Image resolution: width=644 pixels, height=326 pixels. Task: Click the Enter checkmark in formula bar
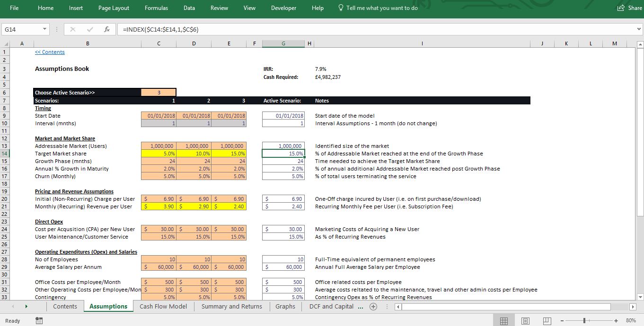(x=90, y=29)
